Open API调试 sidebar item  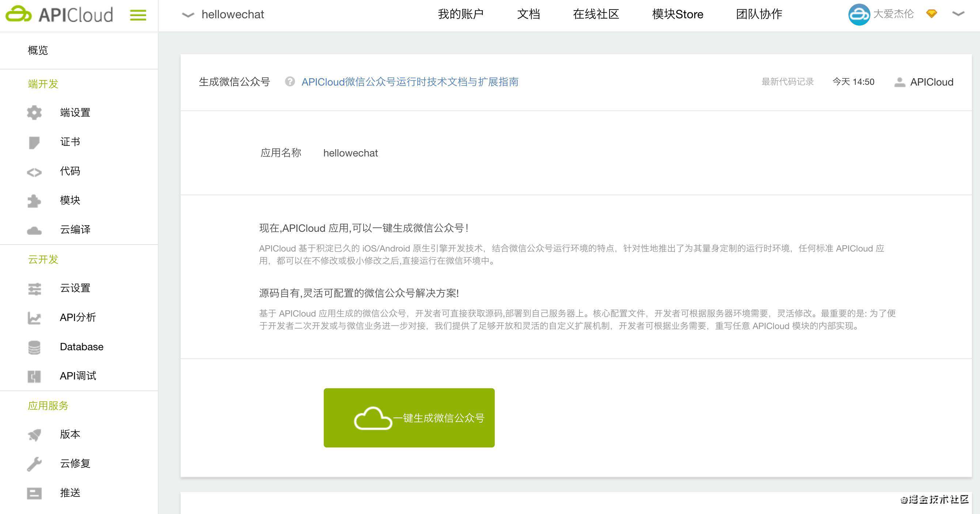click(78, 376)
